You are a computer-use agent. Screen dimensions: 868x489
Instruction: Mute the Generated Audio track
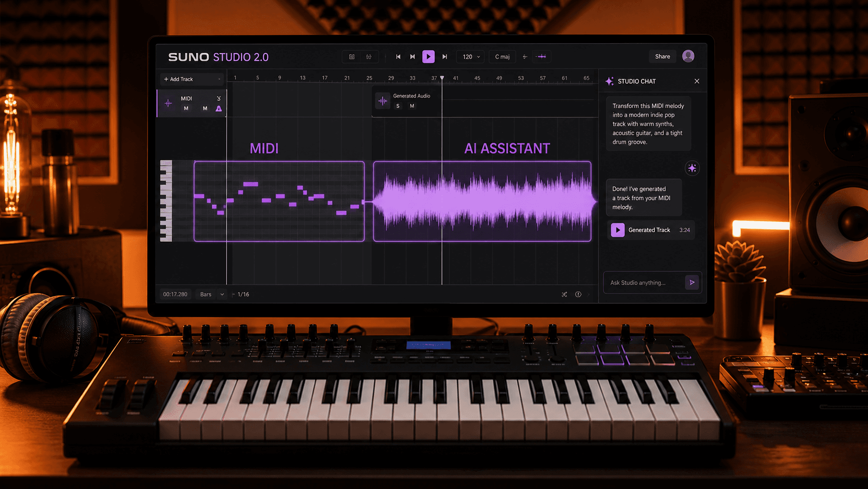(412, 106)
